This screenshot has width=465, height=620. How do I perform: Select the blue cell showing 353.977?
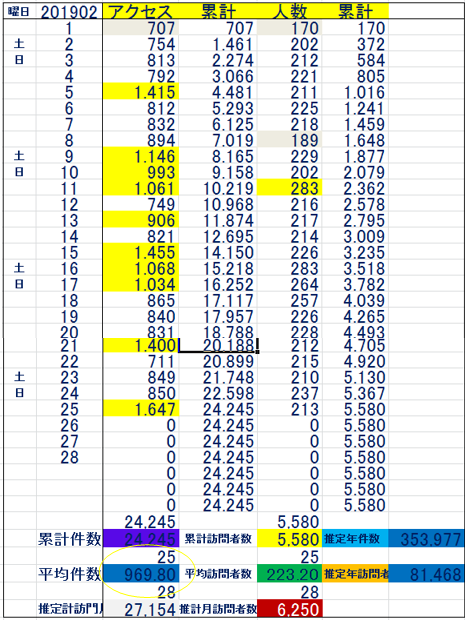(426, 539)
